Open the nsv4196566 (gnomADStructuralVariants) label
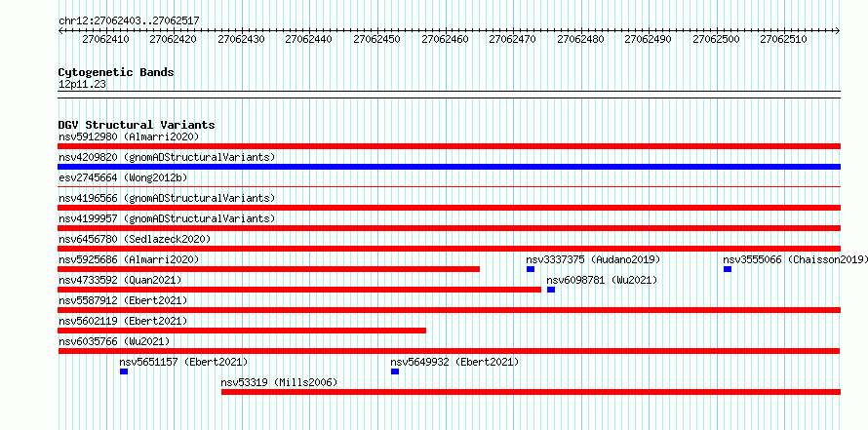Viewport: 868px width, 430px height. pos(167,198)
